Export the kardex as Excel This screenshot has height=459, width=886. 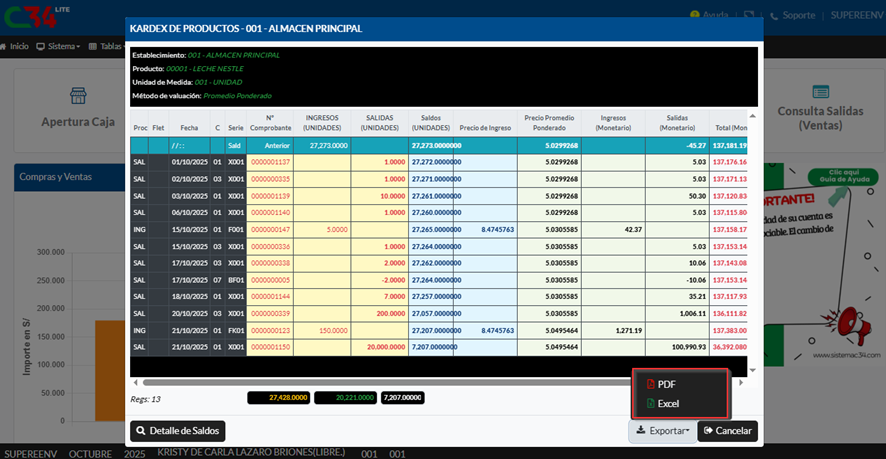667,403
